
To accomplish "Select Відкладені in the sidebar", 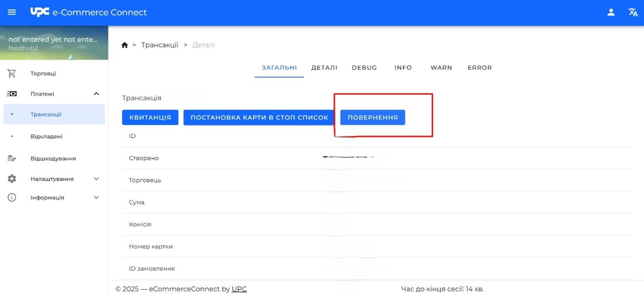I will pyautogui.click(x=46, y=136).
